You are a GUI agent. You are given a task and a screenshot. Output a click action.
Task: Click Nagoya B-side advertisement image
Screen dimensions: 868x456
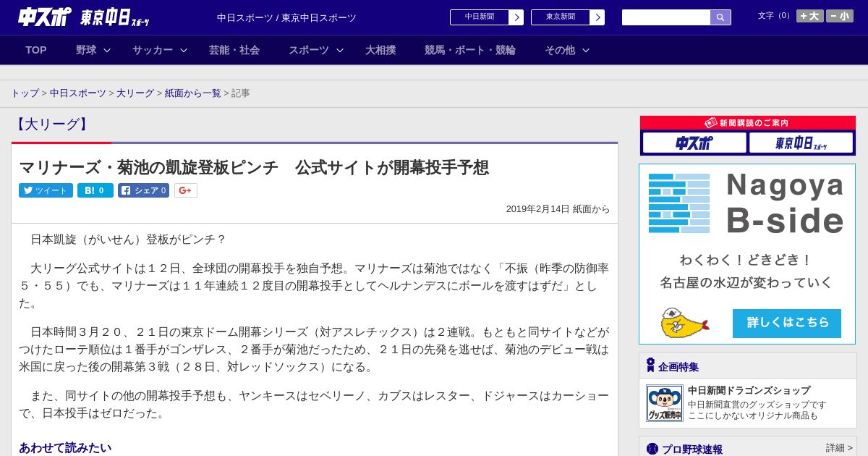click(x=747, y=254)
